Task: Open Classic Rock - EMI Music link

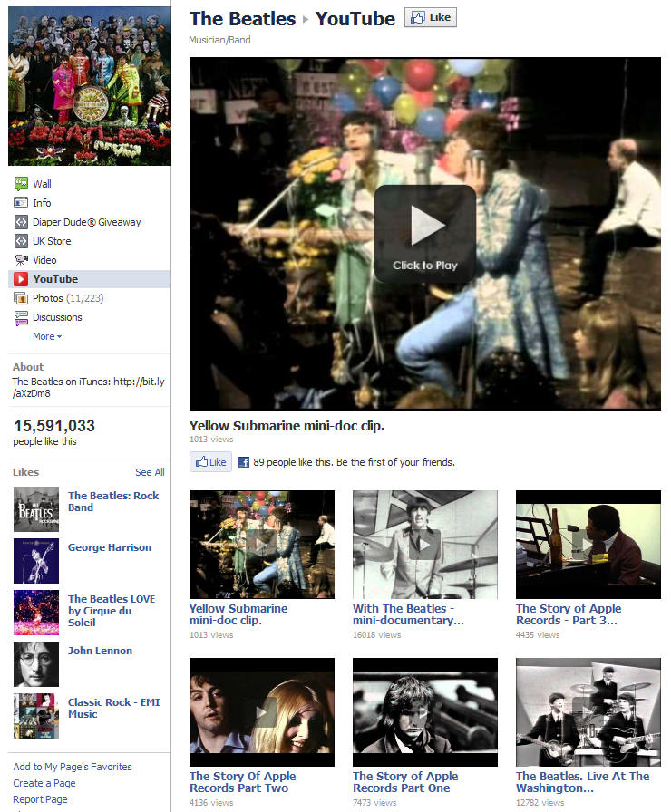Action: (x=113, y=708)
